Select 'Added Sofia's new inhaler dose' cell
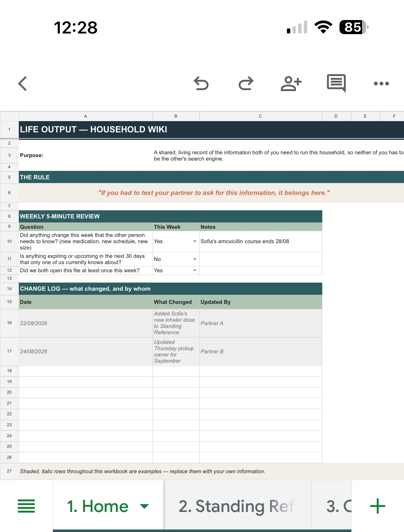Screen dimensions: 404x532 click(x=176, y=323)
